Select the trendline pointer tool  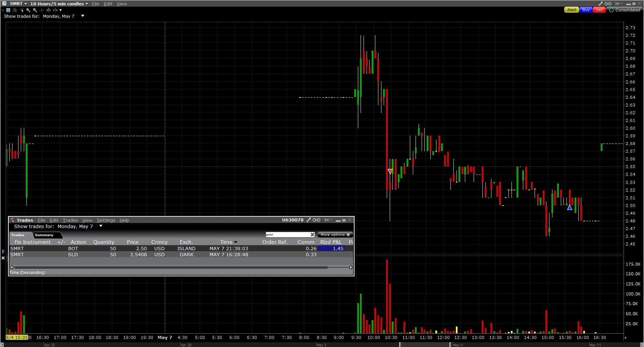coord(22,10)
